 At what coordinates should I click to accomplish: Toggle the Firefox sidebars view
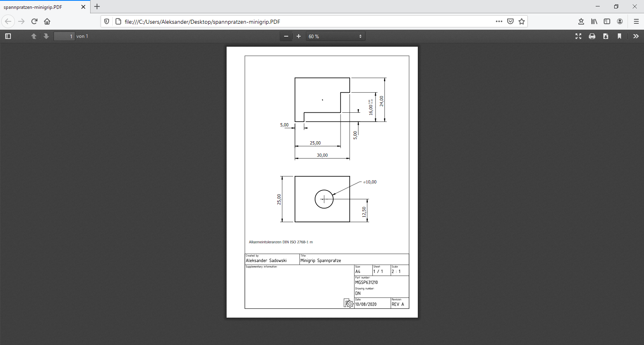point(607,21)
